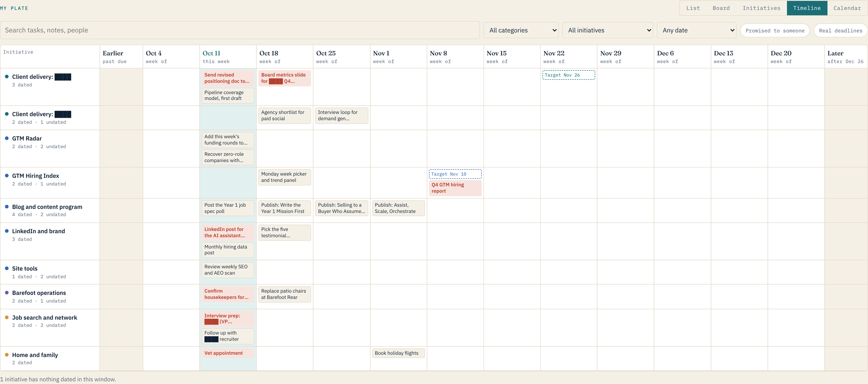The height and width of the screenshot is (384, 868).
Task: Toggle the Real deadlines filter
Action: pos(841,30)
